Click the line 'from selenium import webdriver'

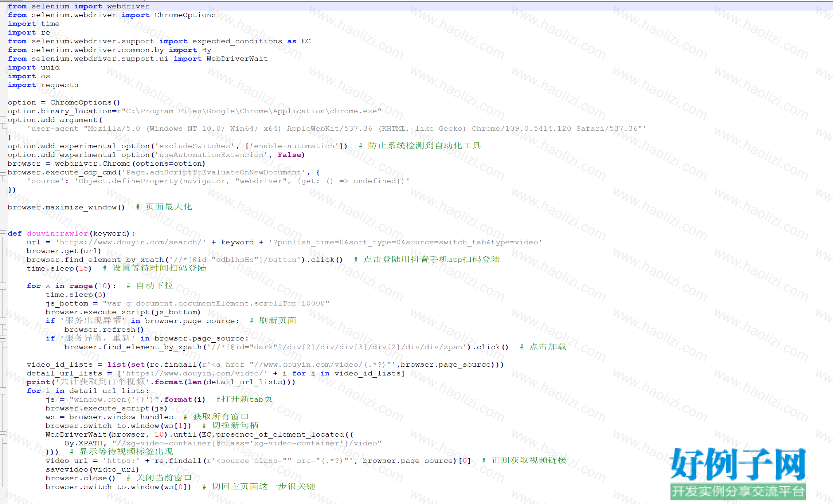coord(78,6)
